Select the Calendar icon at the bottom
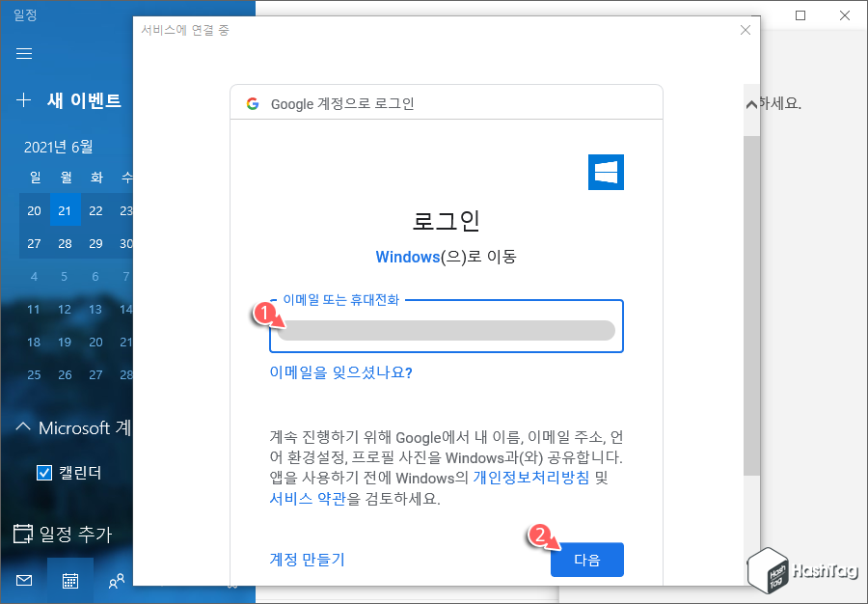Image resolution: width=868 pixels, height=604 pixels. point(69,580)
